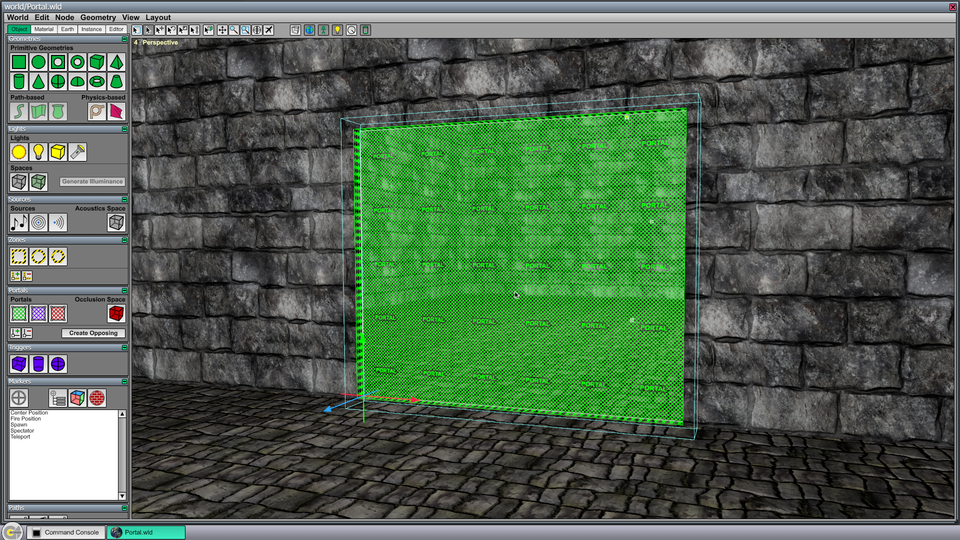Select the cylinder primitive geometry icon
The image size is (960, 540).
pos(19,81)
